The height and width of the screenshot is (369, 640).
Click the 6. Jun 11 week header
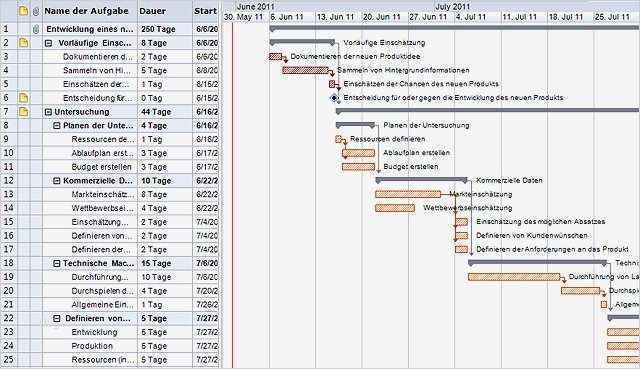pos(287,17)
